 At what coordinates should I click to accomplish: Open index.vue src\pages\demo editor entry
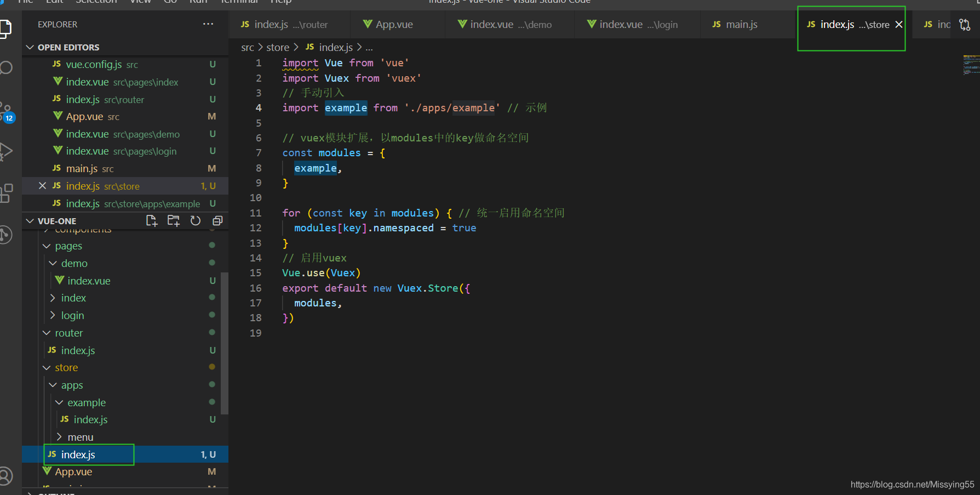tap(125, 134)
